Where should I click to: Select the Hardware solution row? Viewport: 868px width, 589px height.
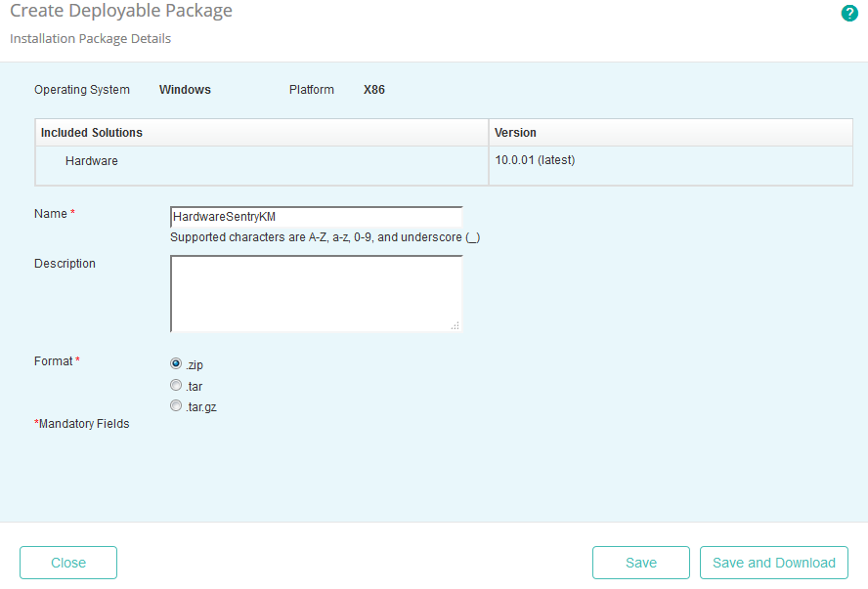[x=92, y=160]
